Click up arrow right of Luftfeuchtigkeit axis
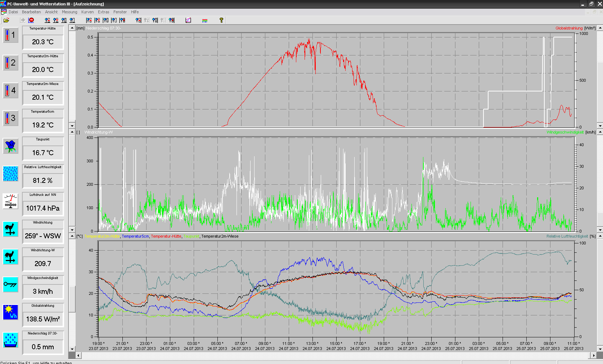Screen dimensions: 603x364 click(600, 236)
